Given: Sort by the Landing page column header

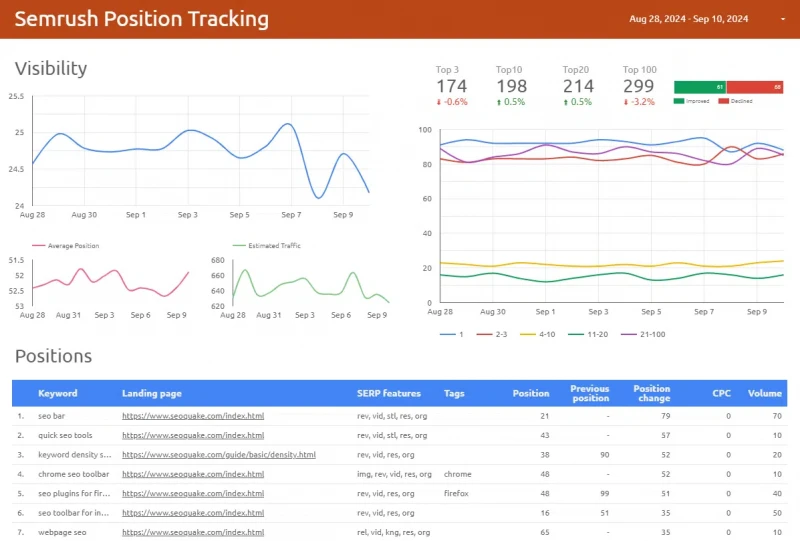Looking at the screenshot, I should pyautogui.click(x=152, y=394).
